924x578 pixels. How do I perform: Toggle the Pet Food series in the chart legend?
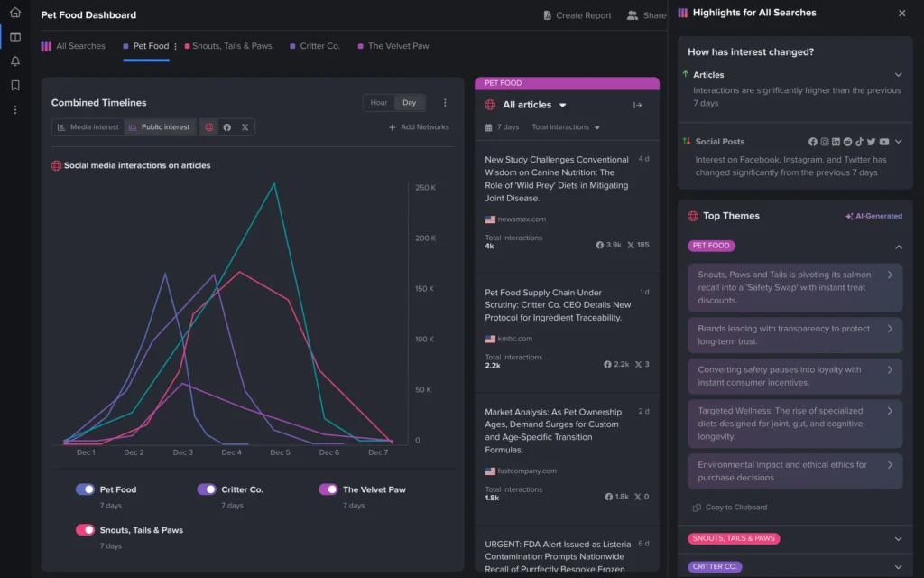[x=84, y=489]
